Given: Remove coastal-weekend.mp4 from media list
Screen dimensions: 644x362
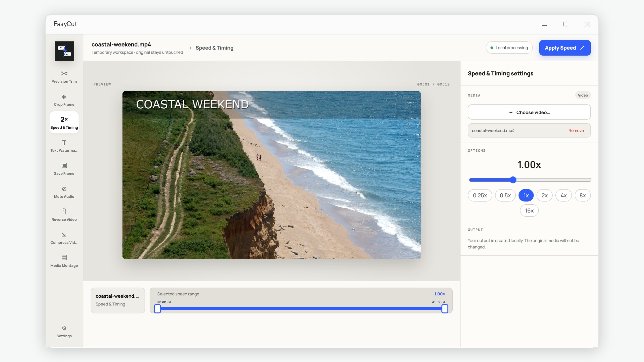Looking at the screenshot, I should pos(576,130).
